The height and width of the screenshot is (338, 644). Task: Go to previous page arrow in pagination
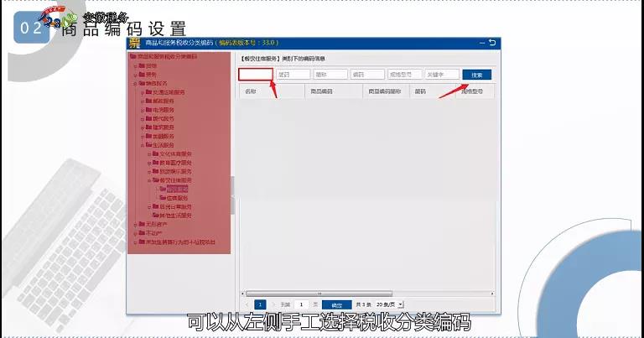pos(247,304)
